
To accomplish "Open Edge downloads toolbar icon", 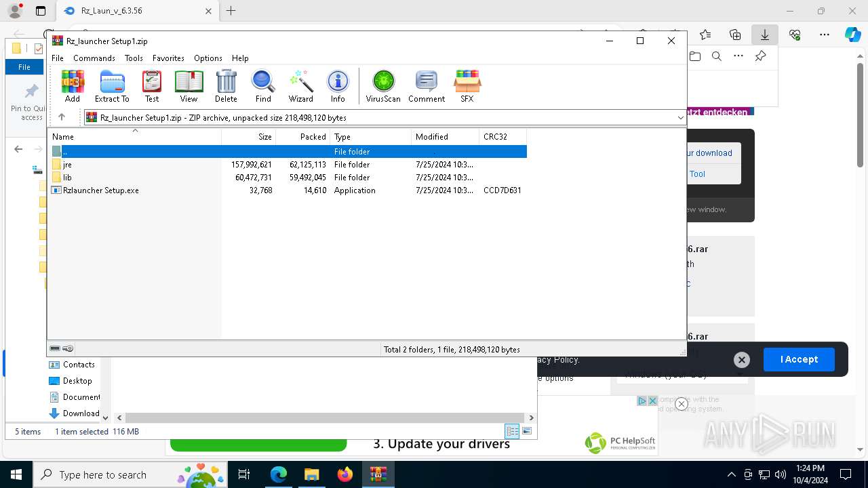I will point(765,35).
